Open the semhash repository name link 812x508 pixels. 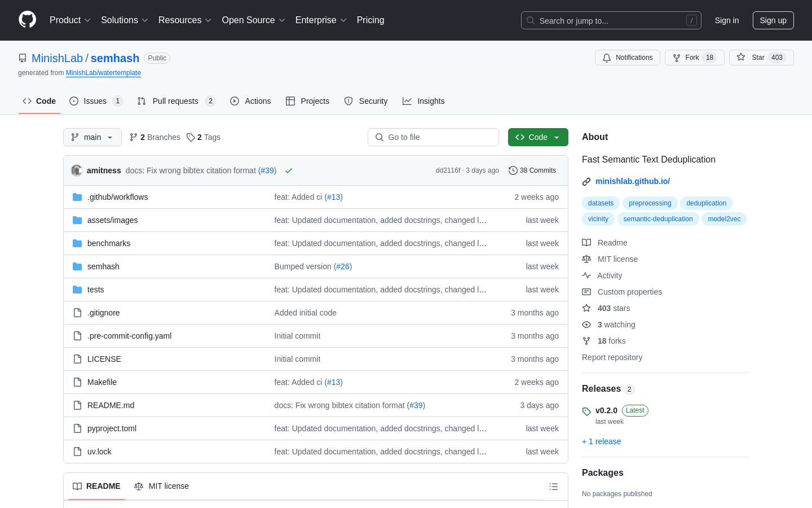[115, 58]
